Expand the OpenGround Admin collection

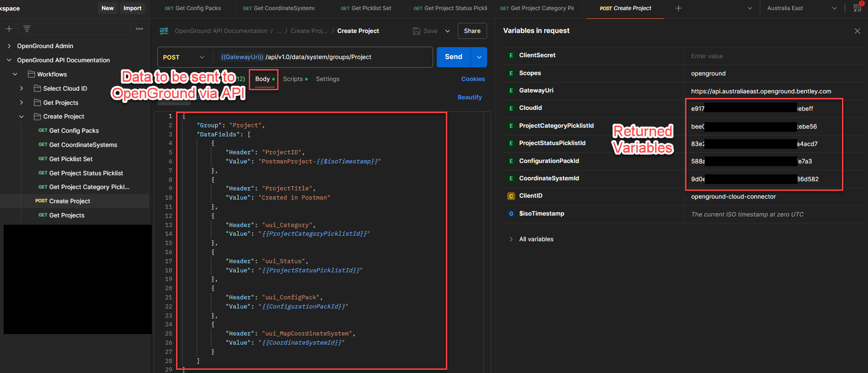(9, 46)
